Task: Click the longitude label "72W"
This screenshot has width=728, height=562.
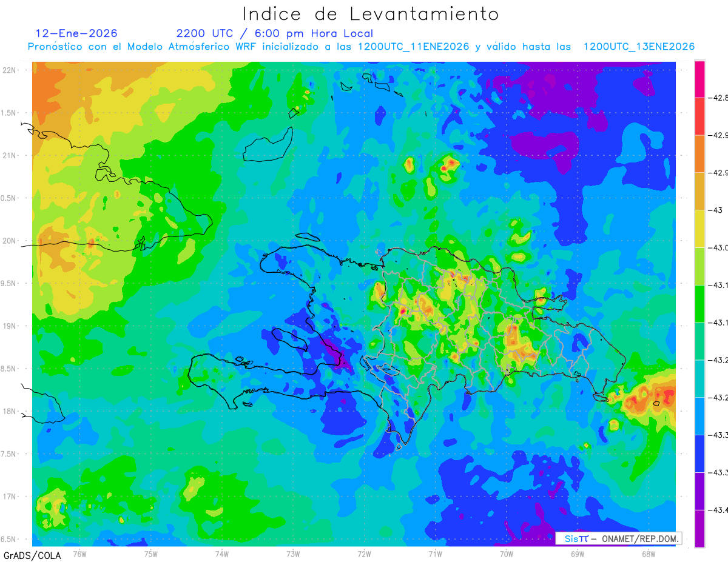Action: [x=365, y=554]
